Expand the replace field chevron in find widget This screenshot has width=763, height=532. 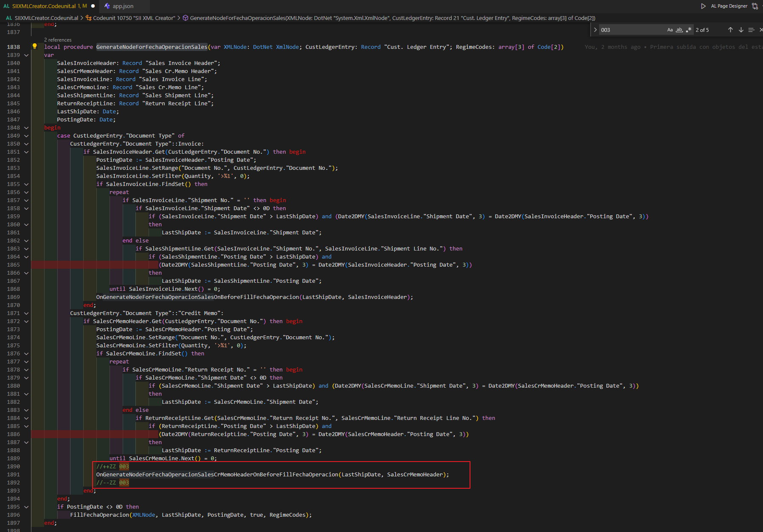coord(596,30)
